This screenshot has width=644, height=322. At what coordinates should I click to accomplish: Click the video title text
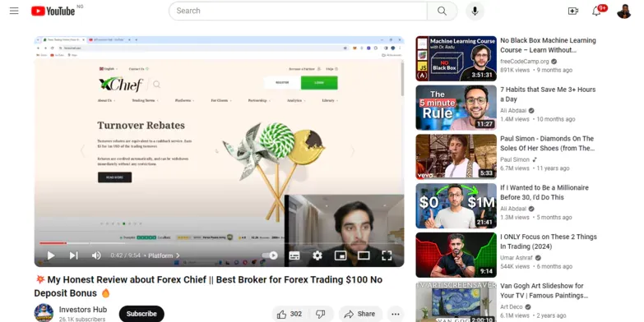point(208,287)
